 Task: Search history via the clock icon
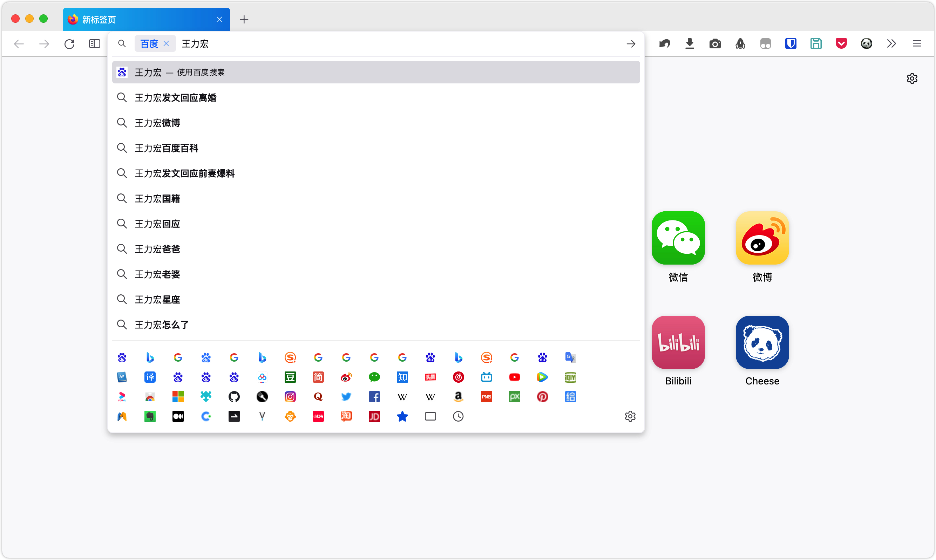coord(458,416)
